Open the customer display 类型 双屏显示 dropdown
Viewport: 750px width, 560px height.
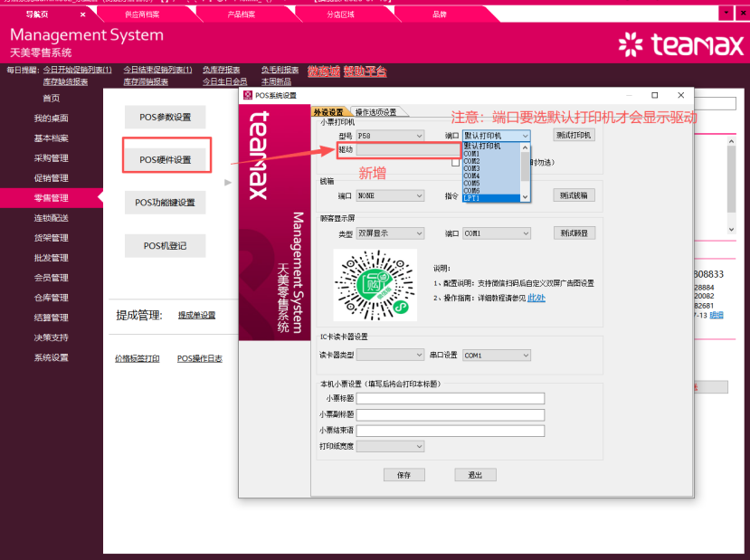coord(390,233)
